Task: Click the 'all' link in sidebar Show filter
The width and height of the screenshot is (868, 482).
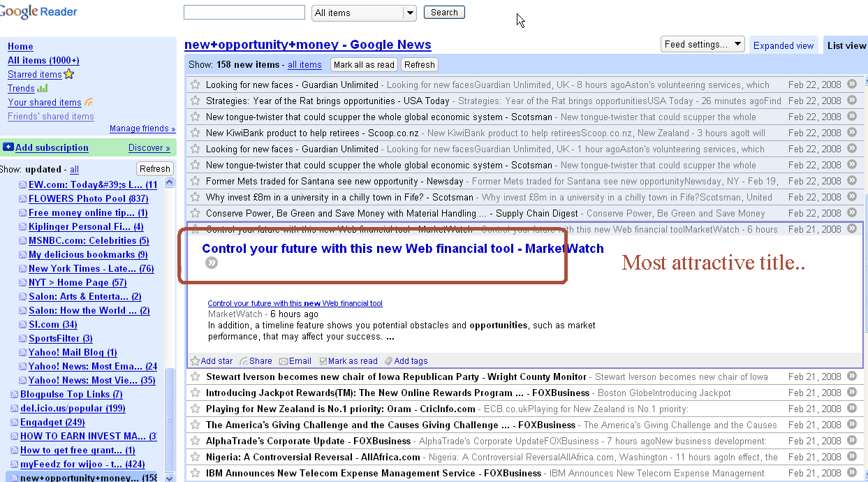Action: (74, 169)
